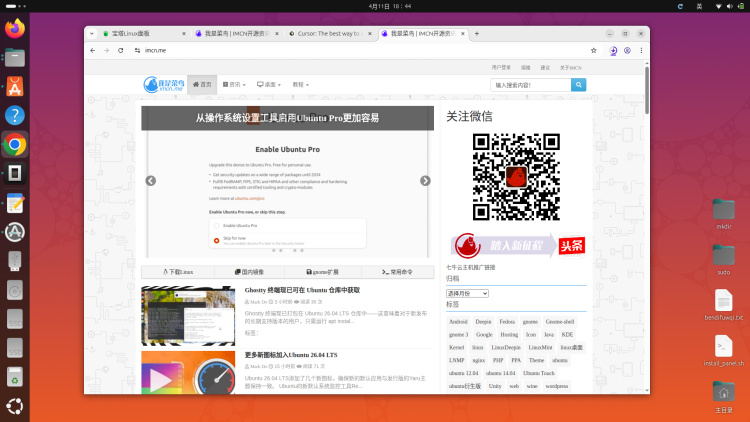This screenshot has height=422, width=750.
Task: Advance to the next carousel slide
Action: 425,181
